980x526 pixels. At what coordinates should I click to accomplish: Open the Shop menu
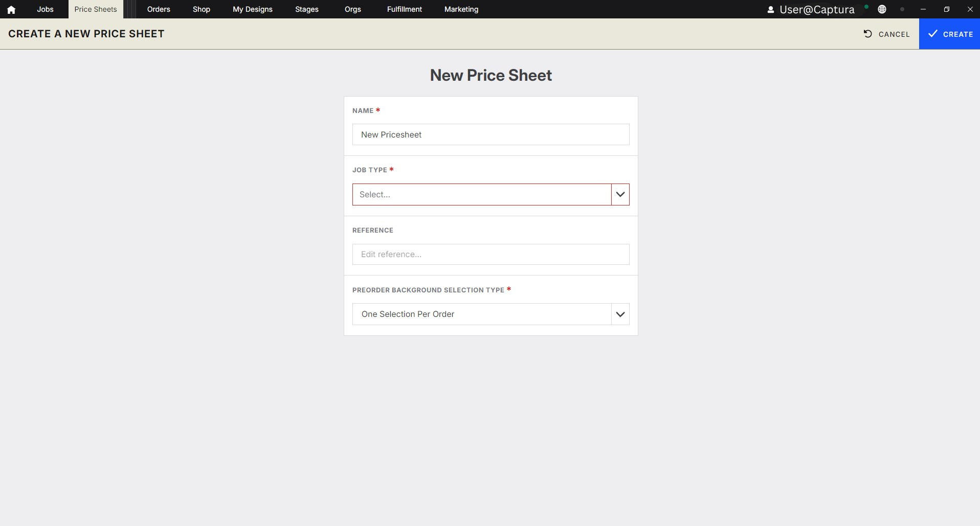202,9
